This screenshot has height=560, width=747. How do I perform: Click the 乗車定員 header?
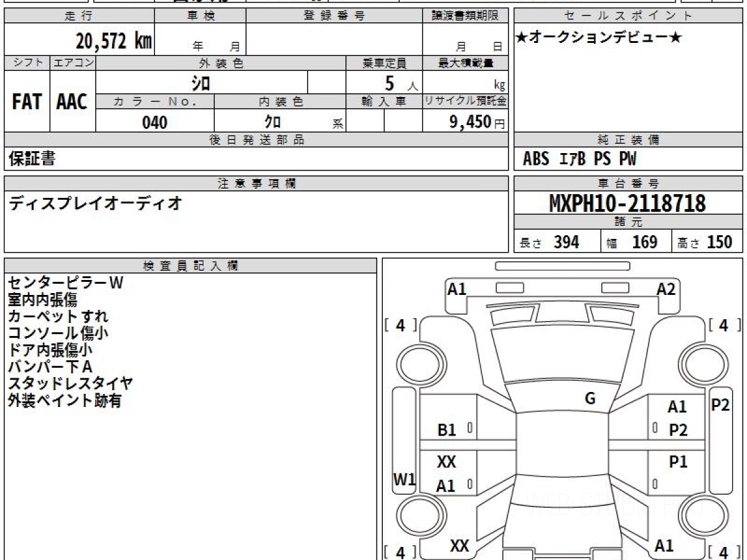(384, 63)
